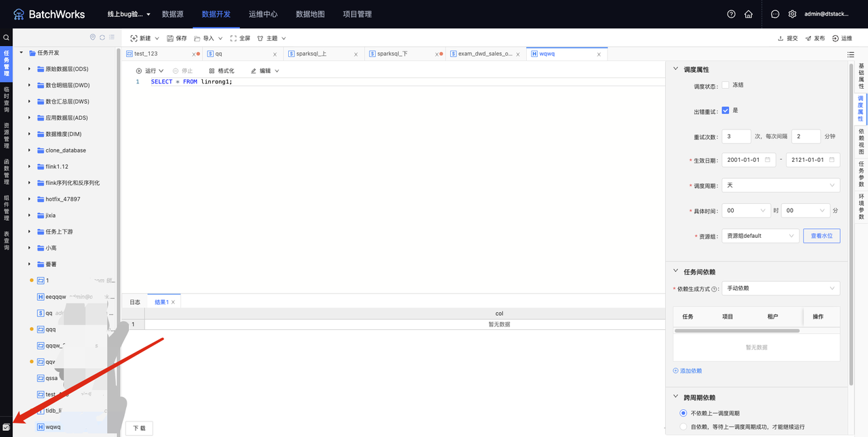868x437 pixels.
Task: Click the 发布 publish toolbar item
Action: 815,38
